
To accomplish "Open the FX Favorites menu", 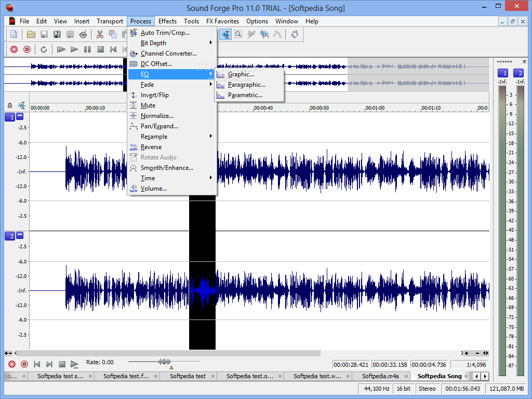I will (222, 21).
